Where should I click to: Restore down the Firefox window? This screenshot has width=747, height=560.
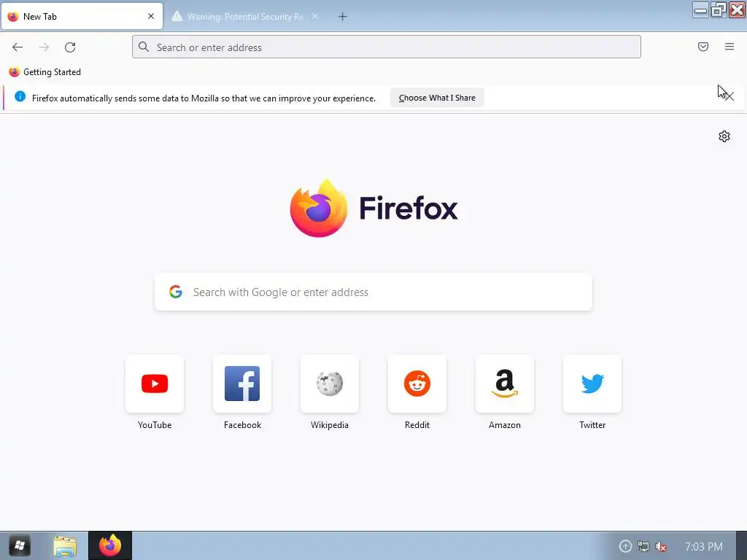coord(719,9)
